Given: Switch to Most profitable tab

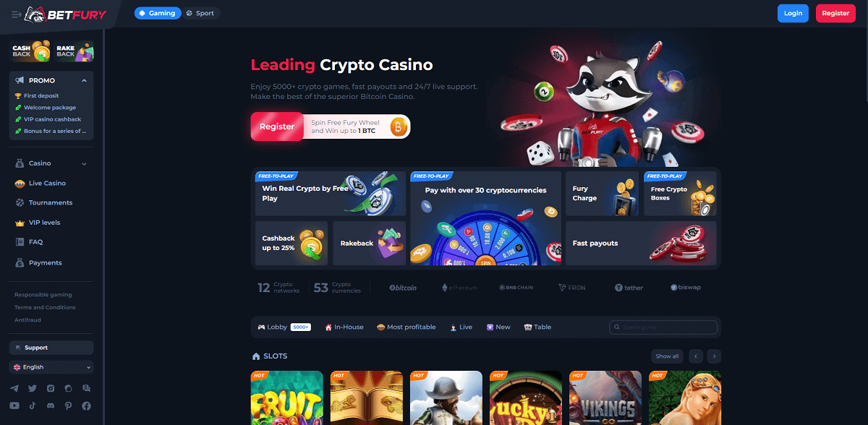Looking at the screenshot, I should [406, 327].
